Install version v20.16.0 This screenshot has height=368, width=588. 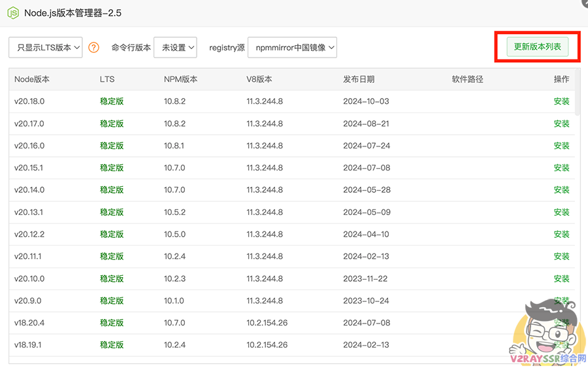(x=561, y=146)
